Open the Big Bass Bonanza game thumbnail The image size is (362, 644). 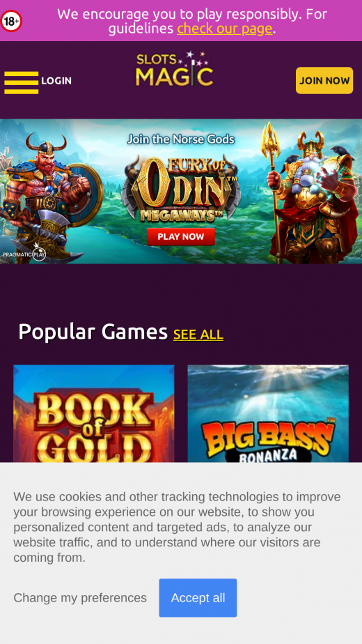[x=268, y=414]
